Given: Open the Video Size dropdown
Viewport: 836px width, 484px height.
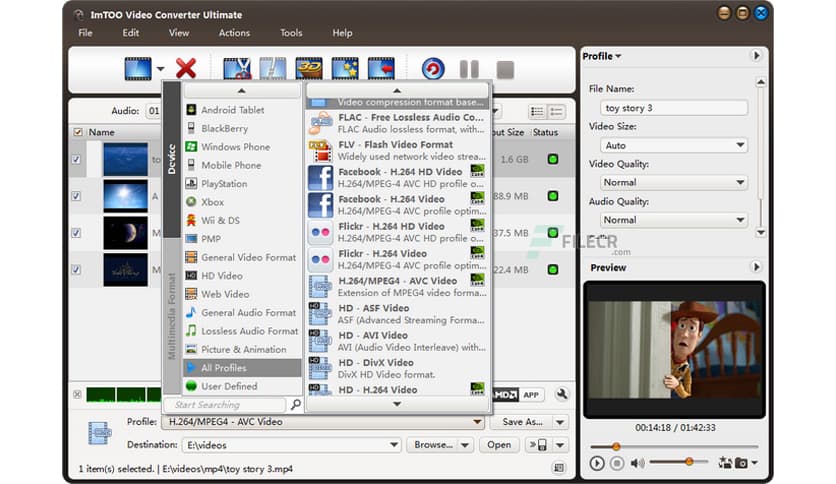Looking at the screenshot, I should click(x=740, y=145).
